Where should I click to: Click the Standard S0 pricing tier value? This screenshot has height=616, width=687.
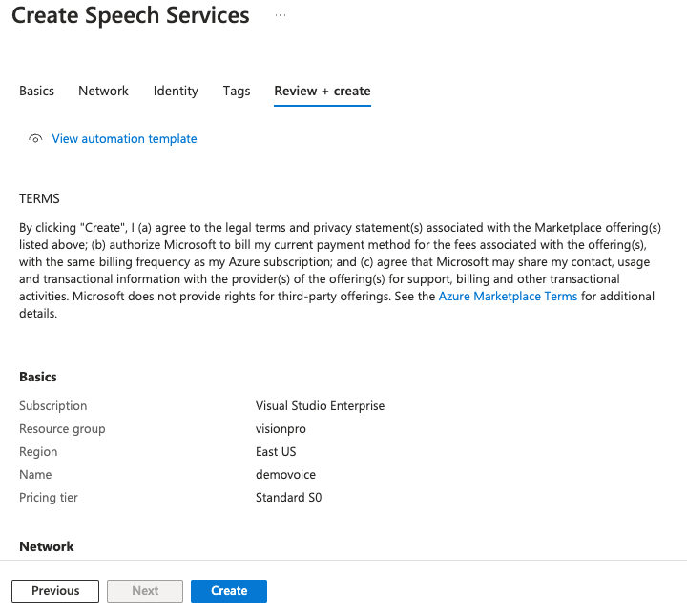click(x=288, y=498)
